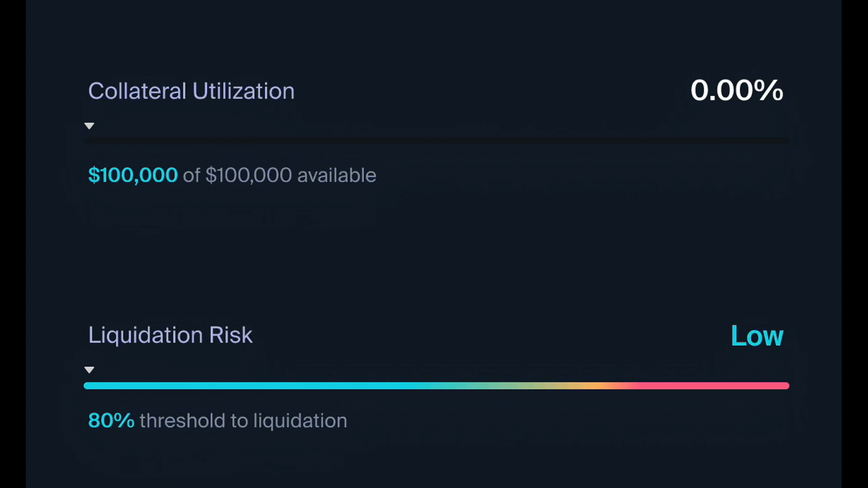868x488 pixels.
Task: Click the word 'of' before the gray $100,000
Action: coord(192,175)
